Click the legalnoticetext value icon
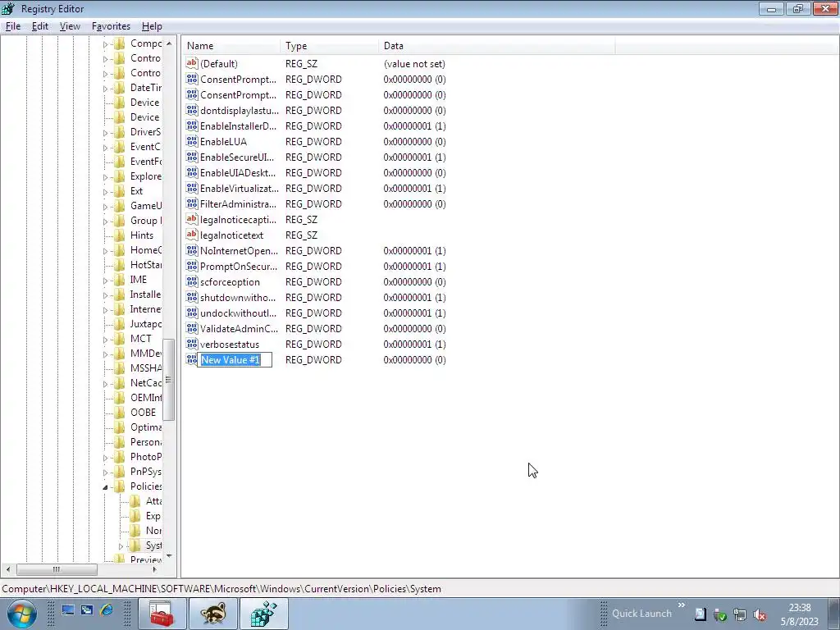This screenshot has height=630, width=840. (x=192, y=235)
